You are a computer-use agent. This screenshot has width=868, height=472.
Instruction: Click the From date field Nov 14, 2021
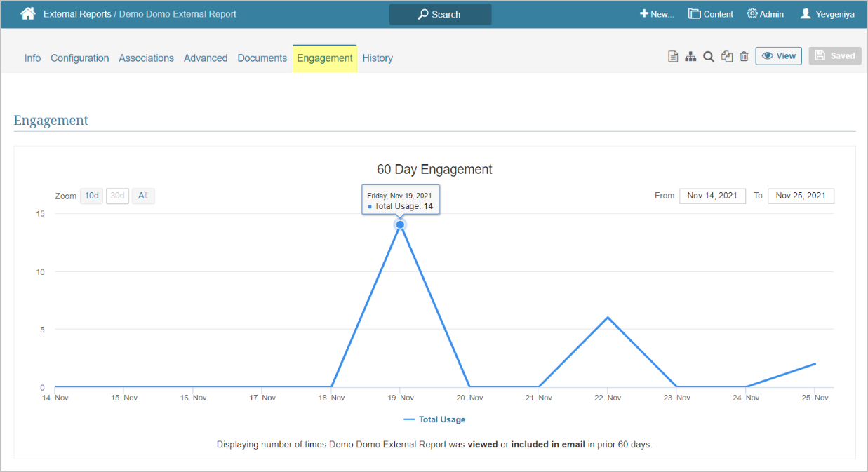(712, 196)
